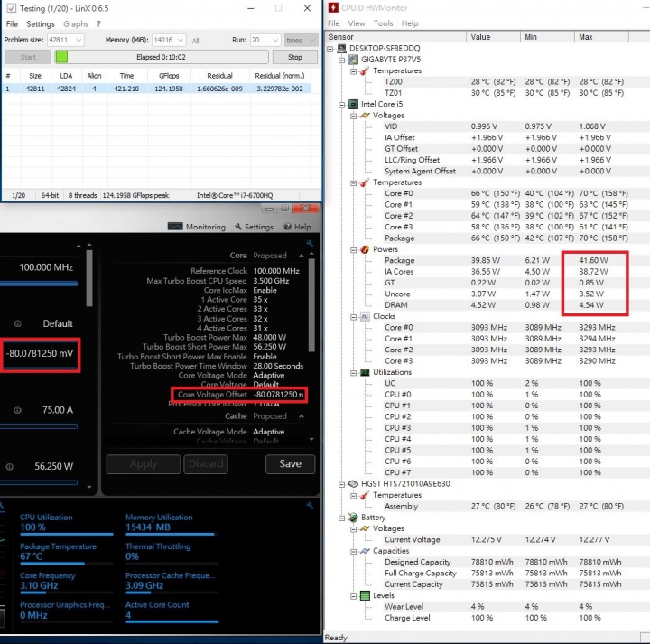Click the Clocks icon in sensor tree
Viewport: 650px width, 644px height.
tap(365, 316)
